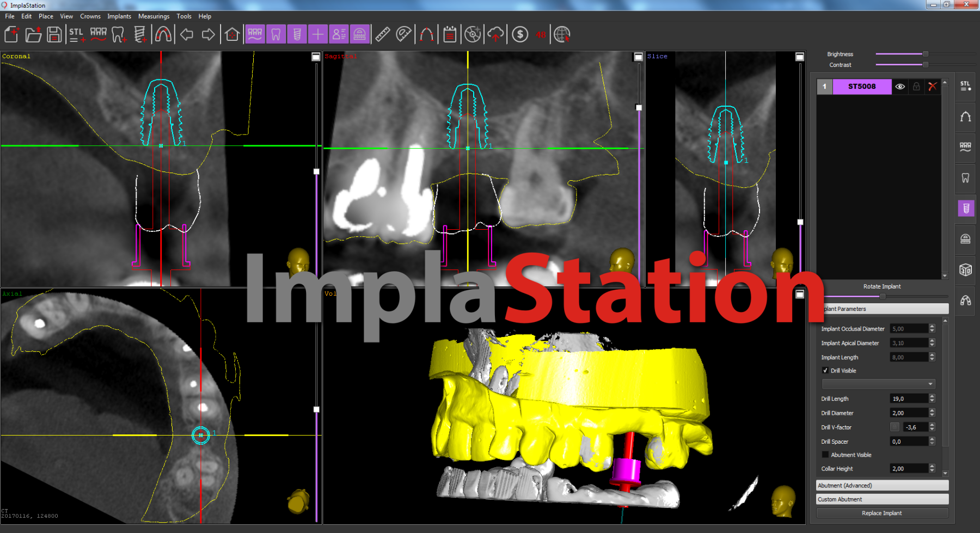
Task: Redo with the right arrow icon
Action: pyautogui.click(x=208, y=34)
